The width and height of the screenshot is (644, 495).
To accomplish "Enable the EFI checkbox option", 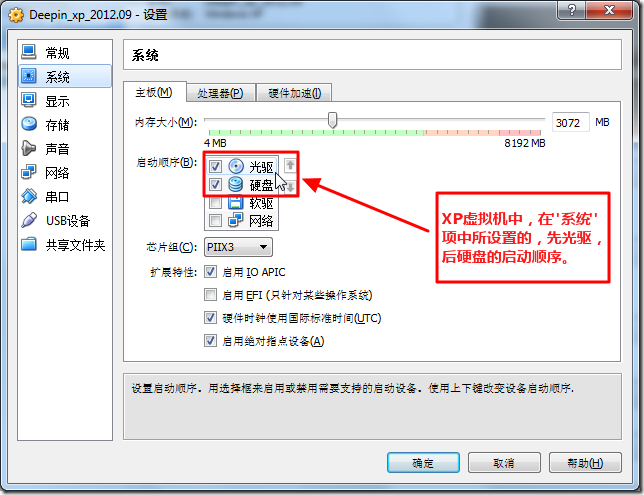I will click(210, 295).
